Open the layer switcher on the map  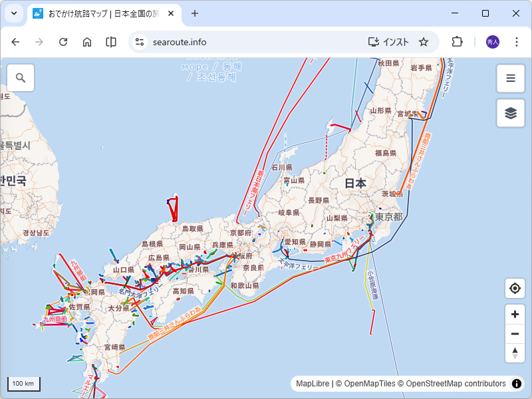510,113
